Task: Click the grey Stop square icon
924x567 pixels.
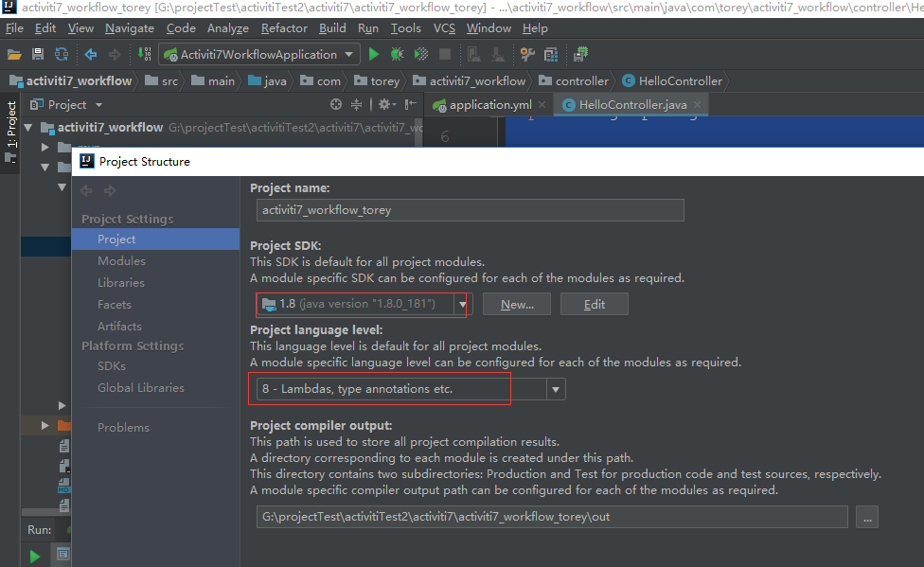Action: 445,54
